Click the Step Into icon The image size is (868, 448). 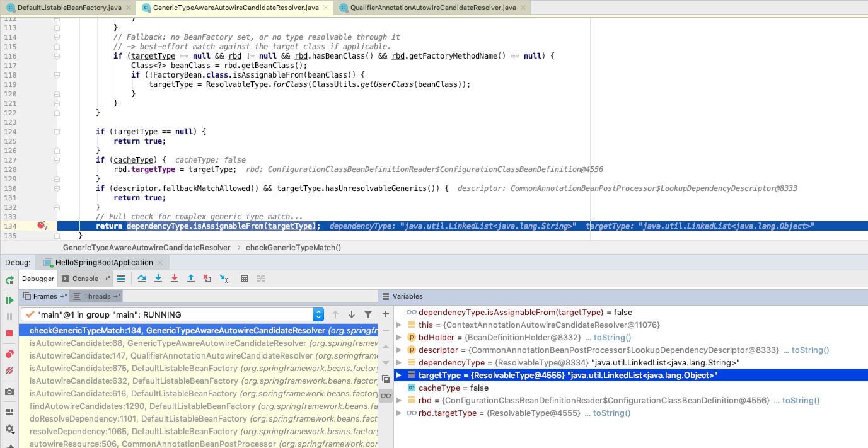click(x=158, y=278)
